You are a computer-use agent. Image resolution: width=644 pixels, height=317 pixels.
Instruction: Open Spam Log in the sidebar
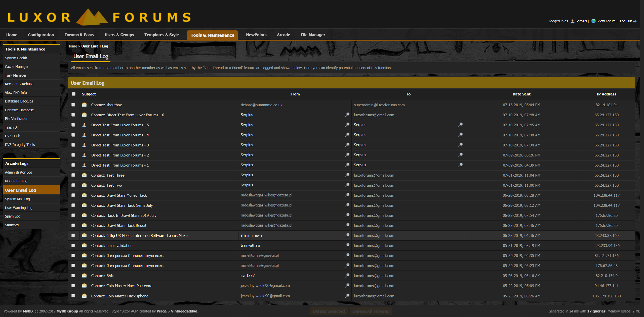click(x=31, y=216)
